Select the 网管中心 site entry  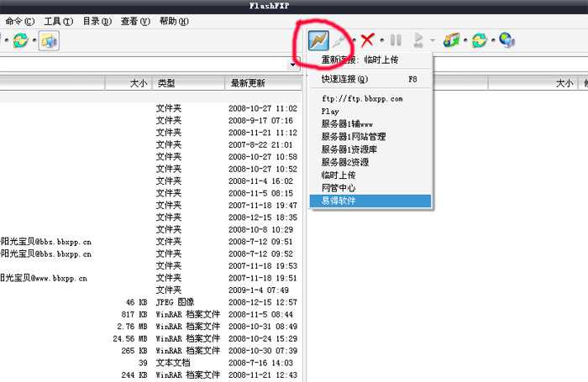pyautogui.click(x=370, y=188)
